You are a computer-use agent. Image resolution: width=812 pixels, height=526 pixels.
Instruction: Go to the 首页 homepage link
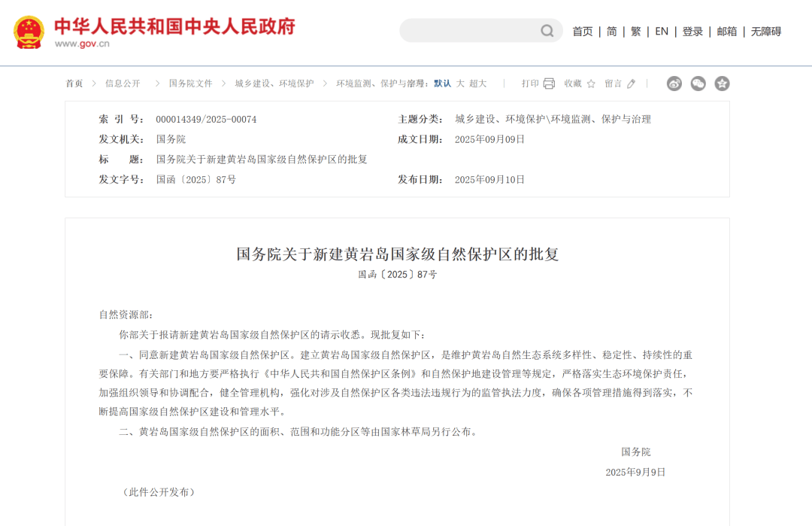tap(582, 31)
